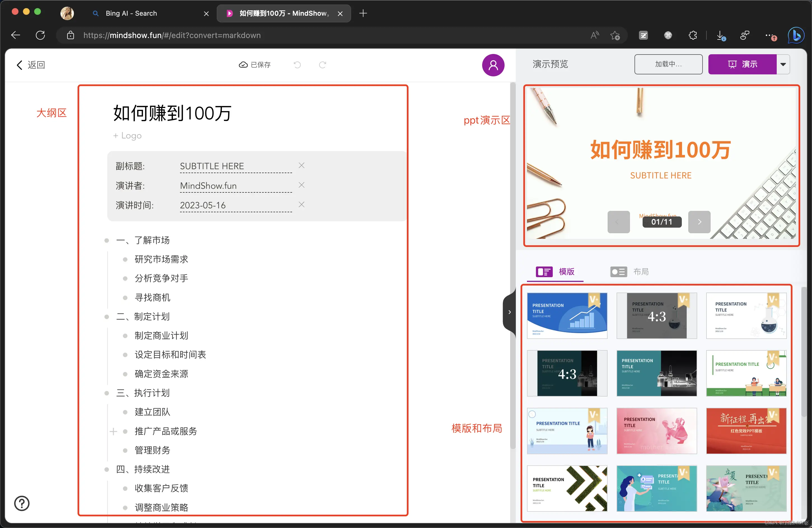
Task: Click the bookmark star in address bar
Action: pos(615,35)
